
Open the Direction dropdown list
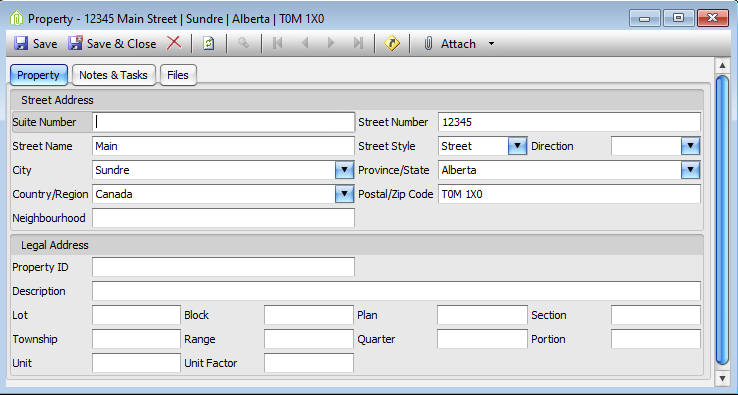pyautogui.click(x=690, y=146)
